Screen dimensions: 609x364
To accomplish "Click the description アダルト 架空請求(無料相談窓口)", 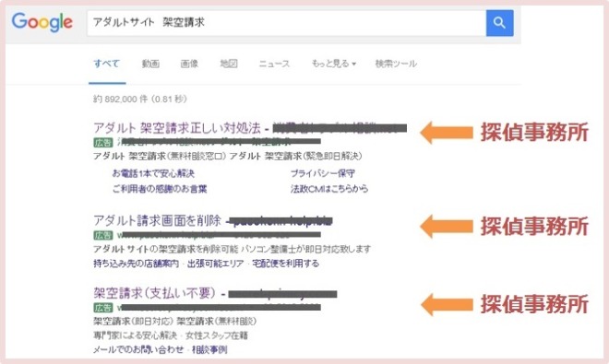I will click(x=160, y=156).
